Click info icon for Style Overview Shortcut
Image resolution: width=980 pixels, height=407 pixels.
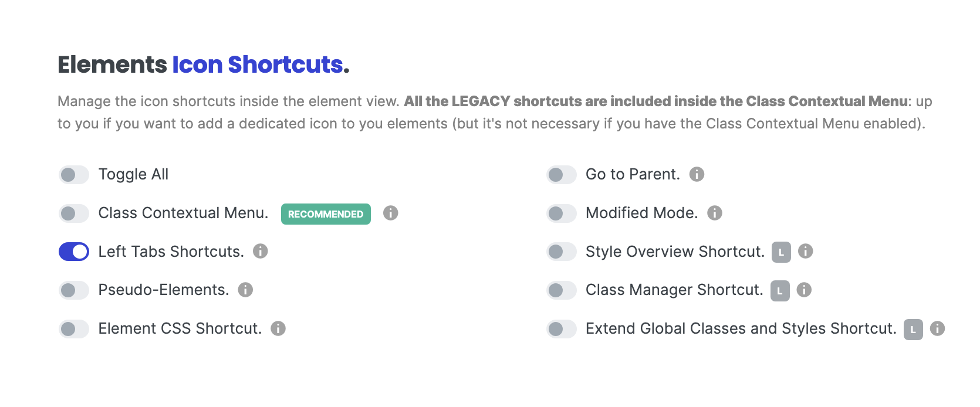click(x=806, y=251)
